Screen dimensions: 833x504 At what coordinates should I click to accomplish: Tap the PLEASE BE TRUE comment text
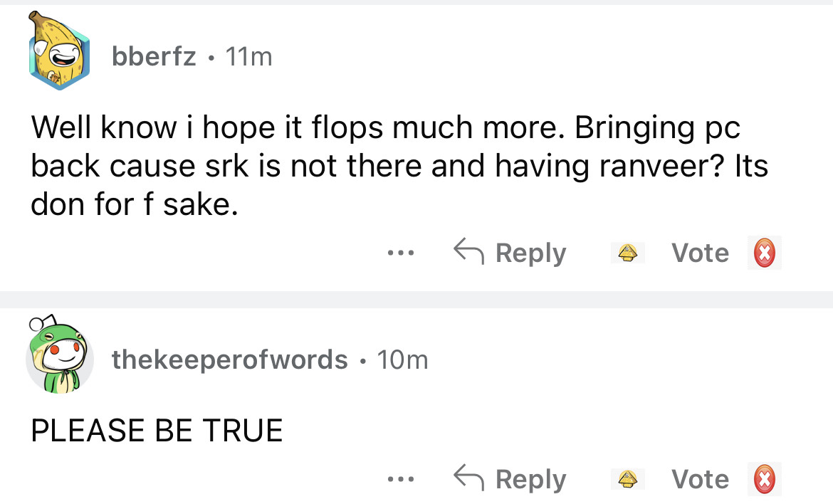[157, 431]
